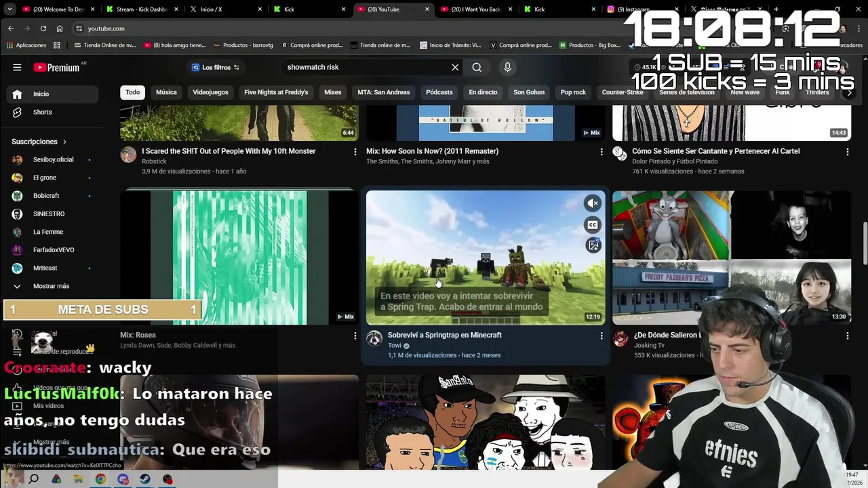Click the magnifier search button

pyautogui.click(x=477, y=67)
